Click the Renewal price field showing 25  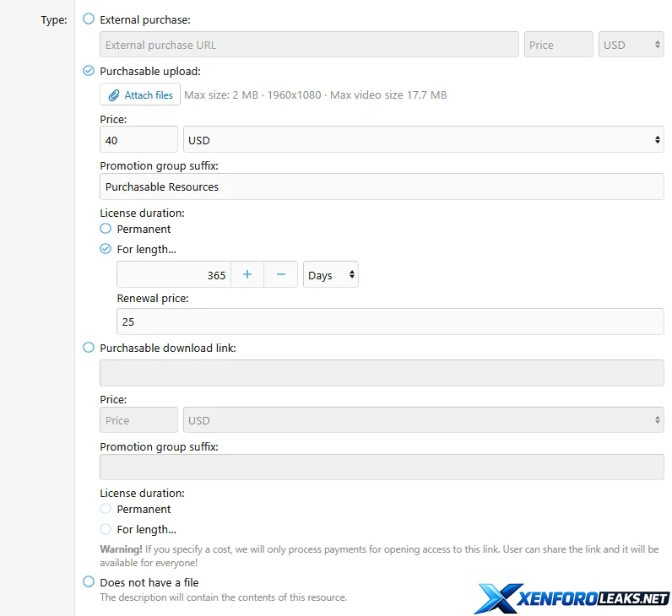(x=390, y=322)
